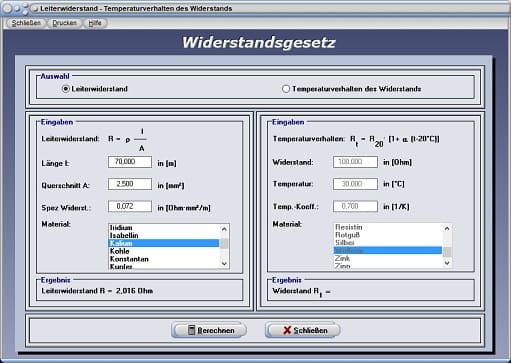Screen dimensions: 511x363
Task: Click down arrow of right material list
Action: coord(447,263)
